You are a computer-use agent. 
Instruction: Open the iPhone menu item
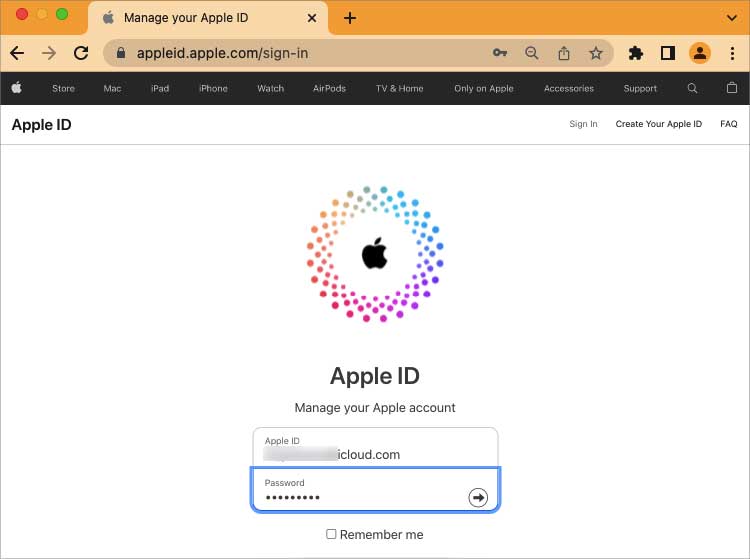tap(213, 88)
